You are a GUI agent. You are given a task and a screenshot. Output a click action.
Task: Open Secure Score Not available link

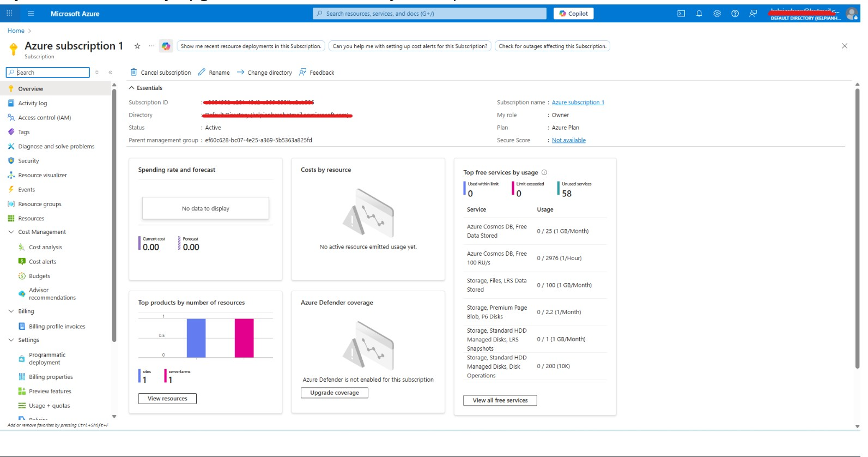568,140
